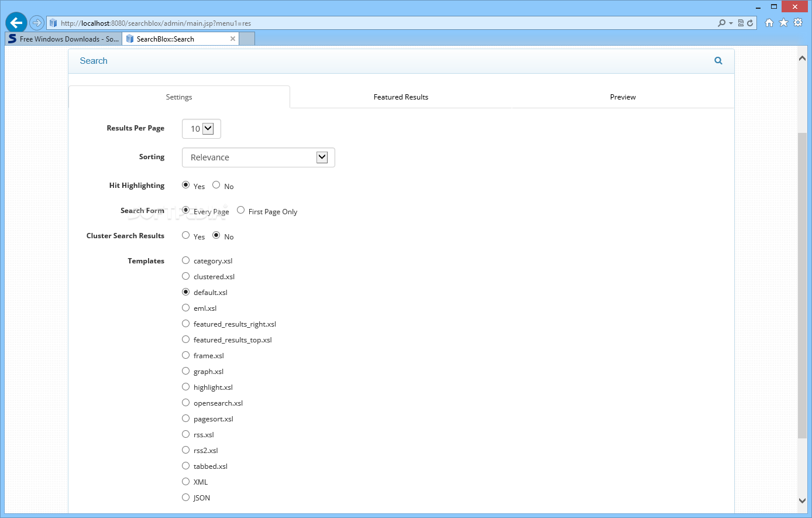Choose rss.xsl template
The width and height of the screenshot is (812, 518).
(185, 434)
